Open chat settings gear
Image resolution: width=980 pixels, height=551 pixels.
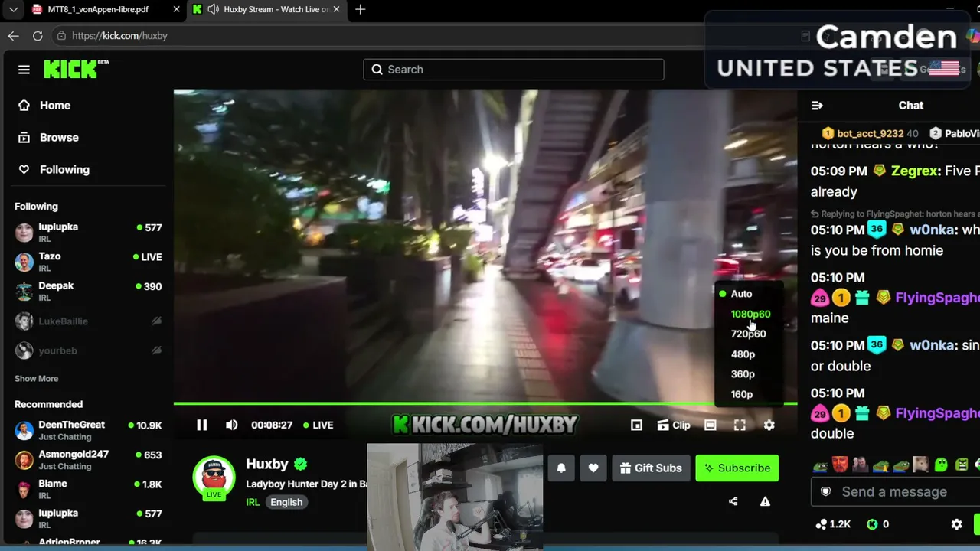[956, 524]
